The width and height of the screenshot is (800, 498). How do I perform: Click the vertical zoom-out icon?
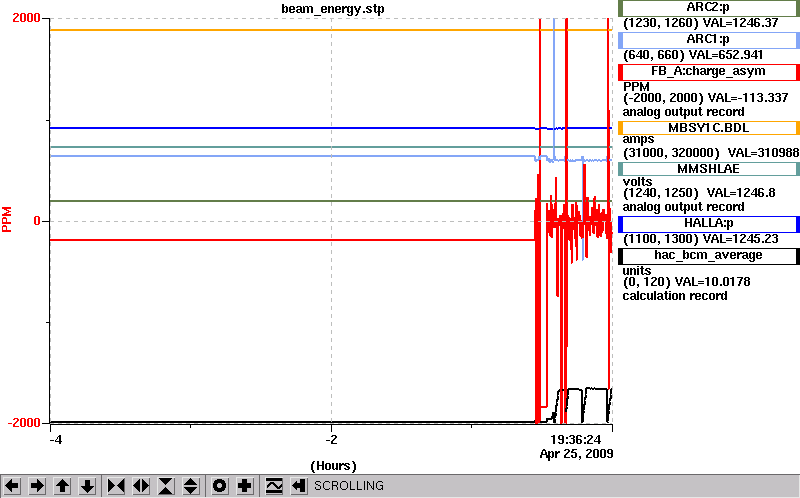[191, 486]
